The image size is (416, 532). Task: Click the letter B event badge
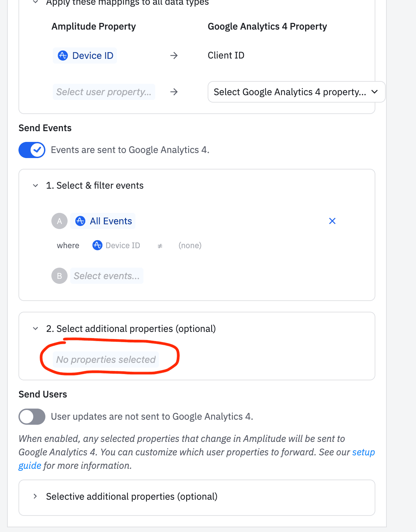(59, 276)
